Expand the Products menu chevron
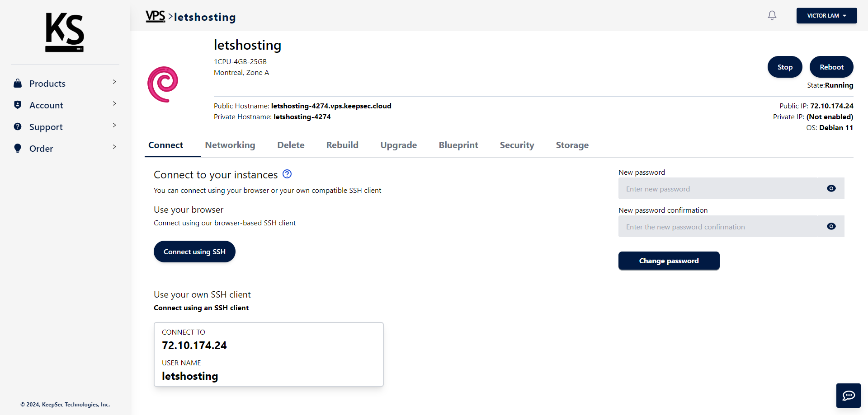The image size is (868, 415). click(x=114, y=82)
